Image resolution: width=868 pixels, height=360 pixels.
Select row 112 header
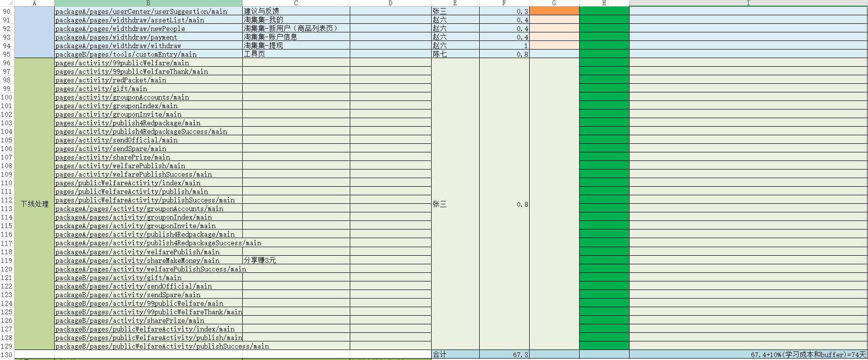coord(7,200)
